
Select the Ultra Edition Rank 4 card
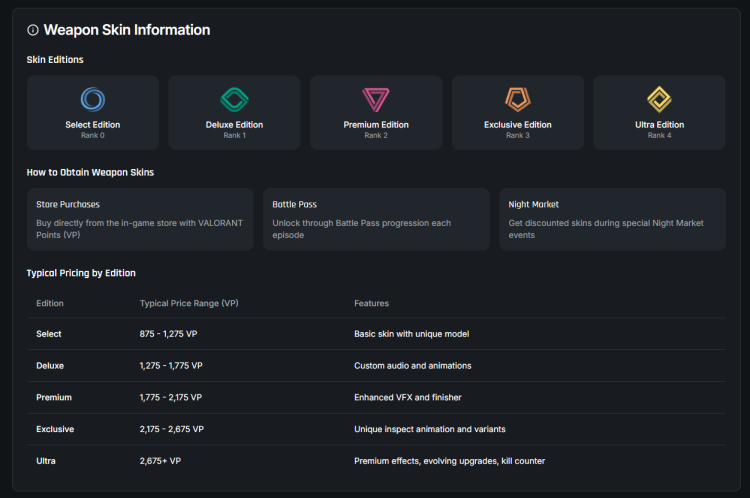(659, 112)
